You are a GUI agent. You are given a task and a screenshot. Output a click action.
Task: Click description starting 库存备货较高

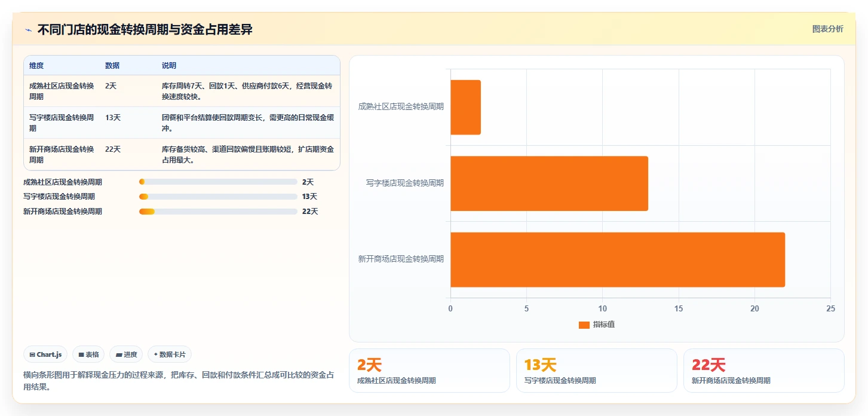(x=247, y=154)
